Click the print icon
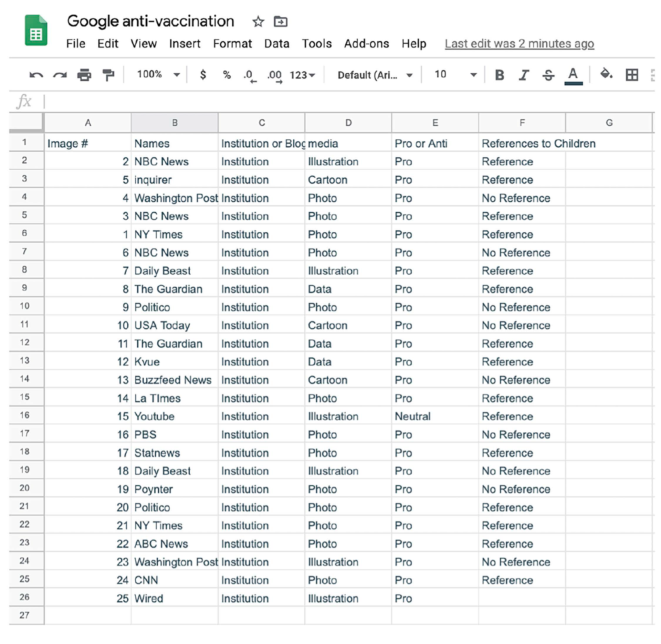This screenshot has height=644, width=661. 84,75
